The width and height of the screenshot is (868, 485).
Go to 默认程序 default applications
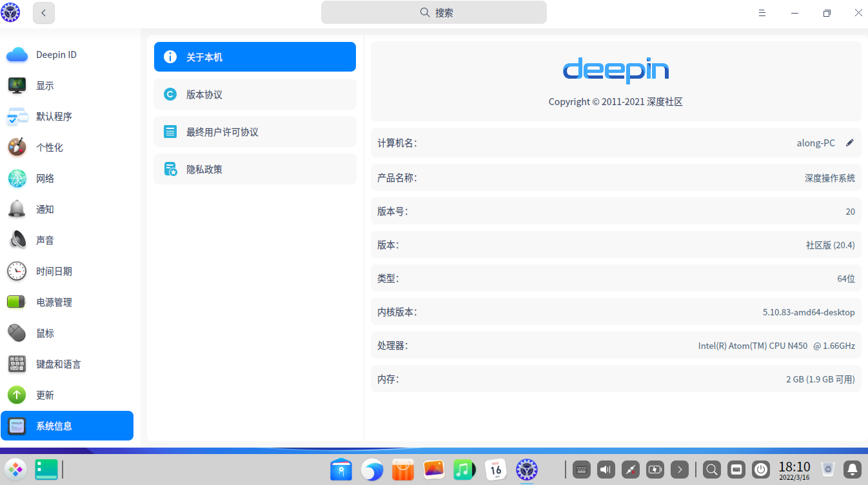pos(67,117)
